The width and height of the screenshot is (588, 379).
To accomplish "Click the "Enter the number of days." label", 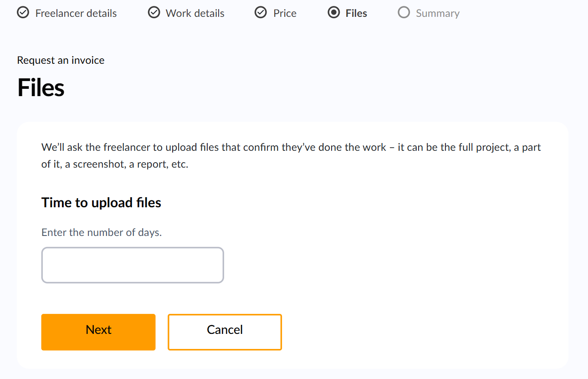I will point(102,233).
